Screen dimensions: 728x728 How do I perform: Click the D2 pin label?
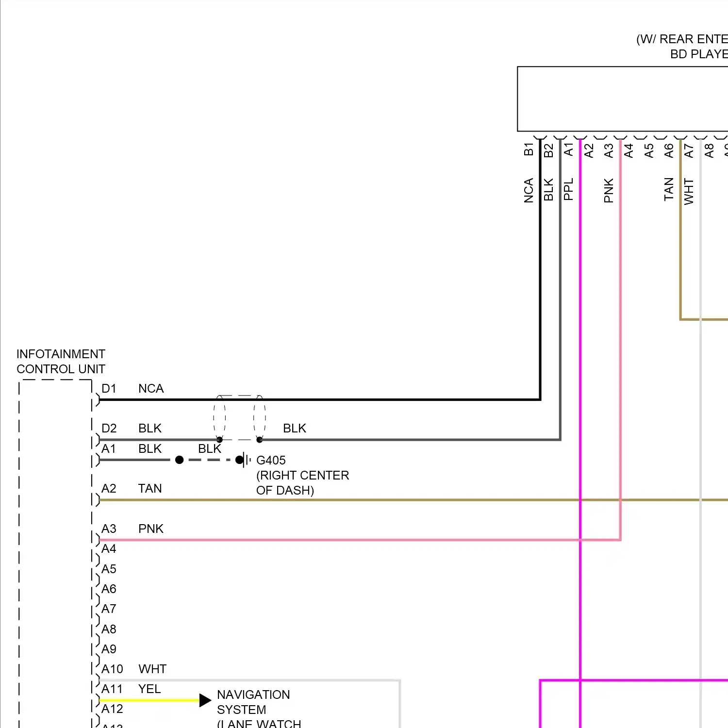point(109,428)
